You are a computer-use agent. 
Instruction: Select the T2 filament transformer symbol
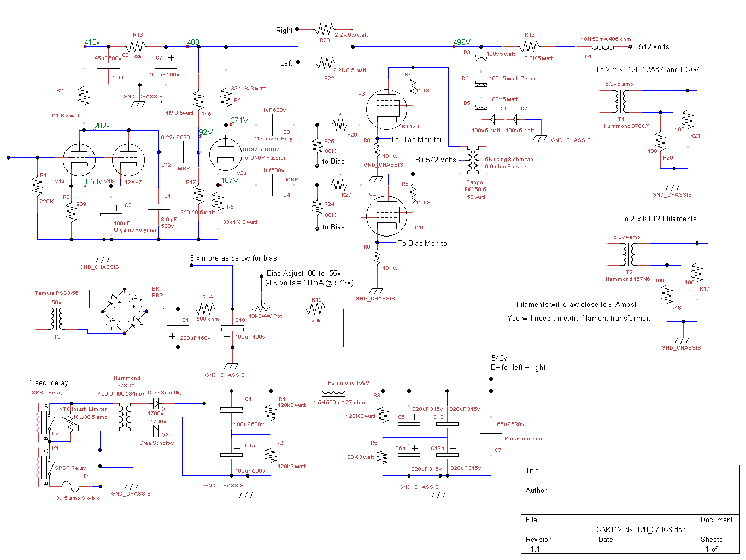coord(629,254)
